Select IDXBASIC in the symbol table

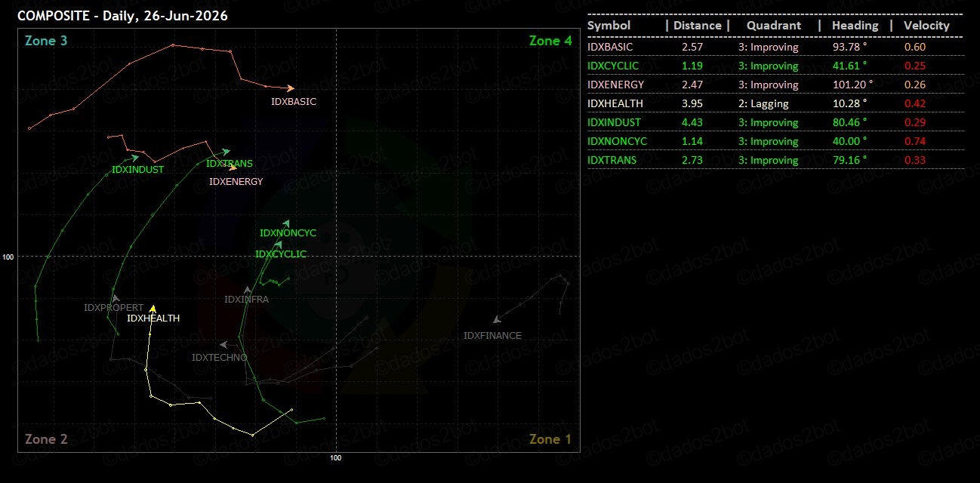pos(610,47)
